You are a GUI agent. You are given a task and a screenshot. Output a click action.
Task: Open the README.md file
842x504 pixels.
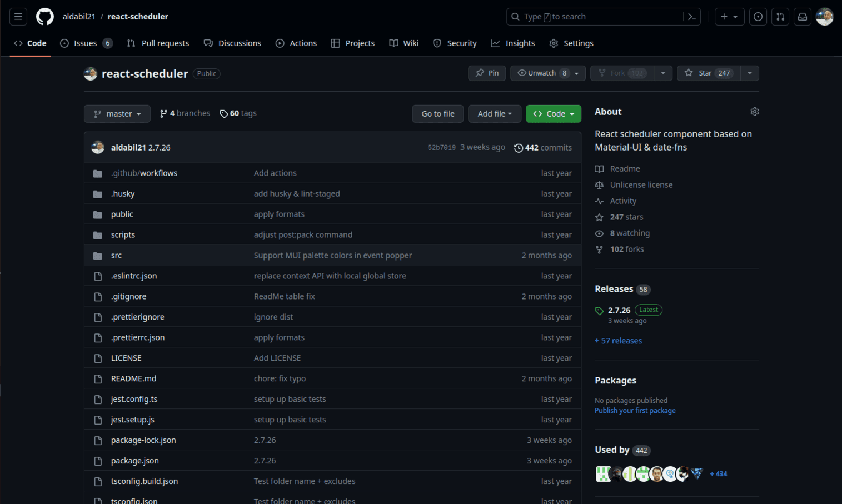click(133, 379)
